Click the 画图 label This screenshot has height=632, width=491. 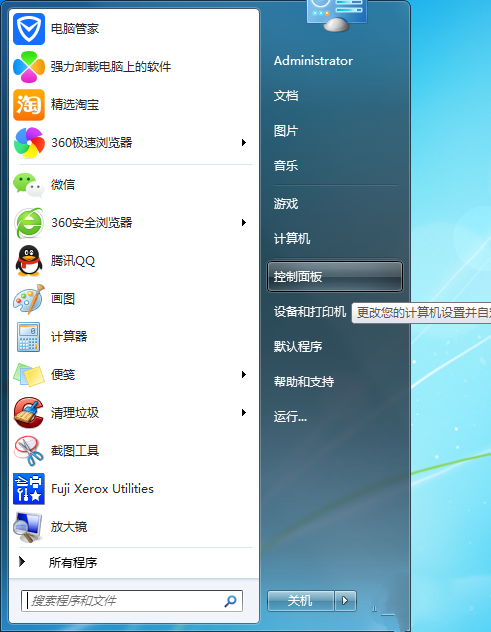[x=63, y=299]
